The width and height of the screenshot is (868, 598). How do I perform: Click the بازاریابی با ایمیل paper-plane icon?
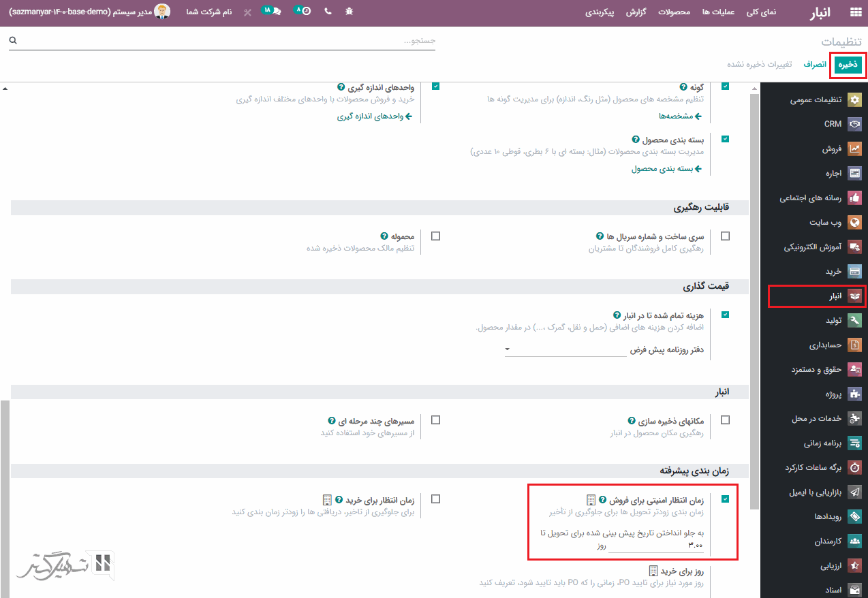pos(854,492)
